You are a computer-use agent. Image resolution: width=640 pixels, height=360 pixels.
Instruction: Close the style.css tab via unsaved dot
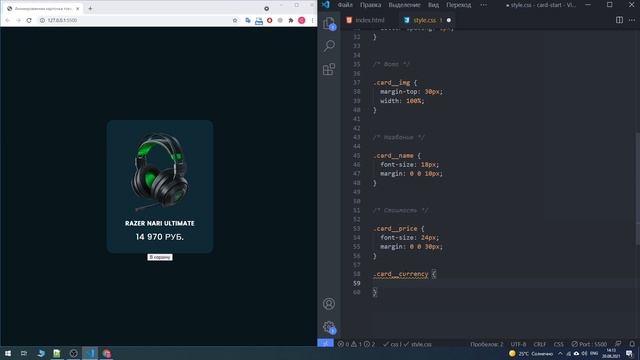(x=449, y=20)
